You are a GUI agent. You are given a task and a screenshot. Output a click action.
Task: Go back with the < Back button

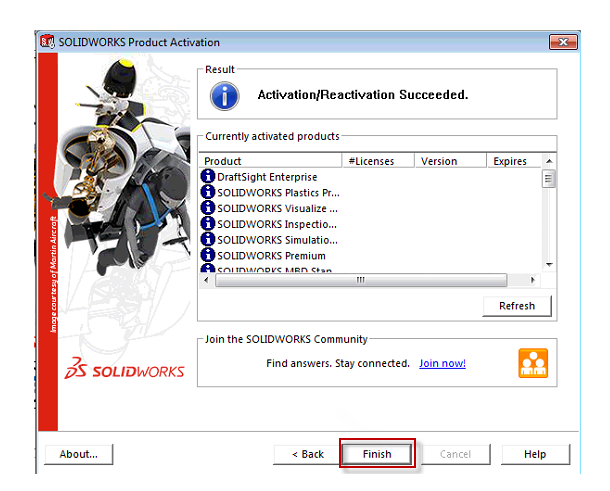click(307, 454)
